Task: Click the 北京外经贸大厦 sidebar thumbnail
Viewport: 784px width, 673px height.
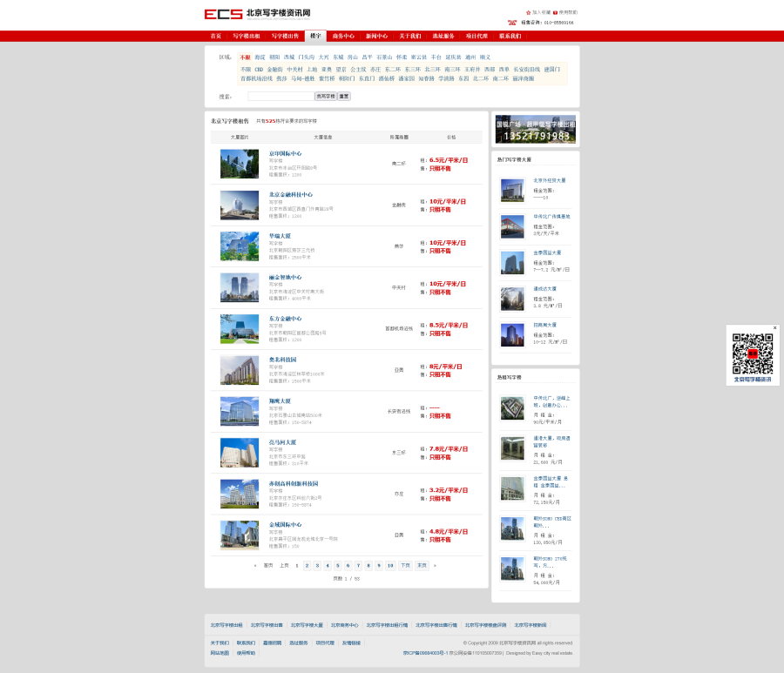Action: point(512,190)
